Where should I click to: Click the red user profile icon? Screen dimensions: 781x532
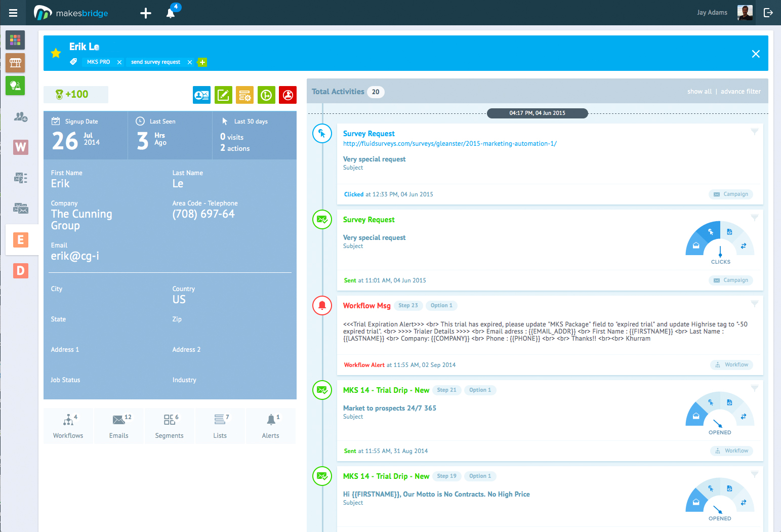287,95
